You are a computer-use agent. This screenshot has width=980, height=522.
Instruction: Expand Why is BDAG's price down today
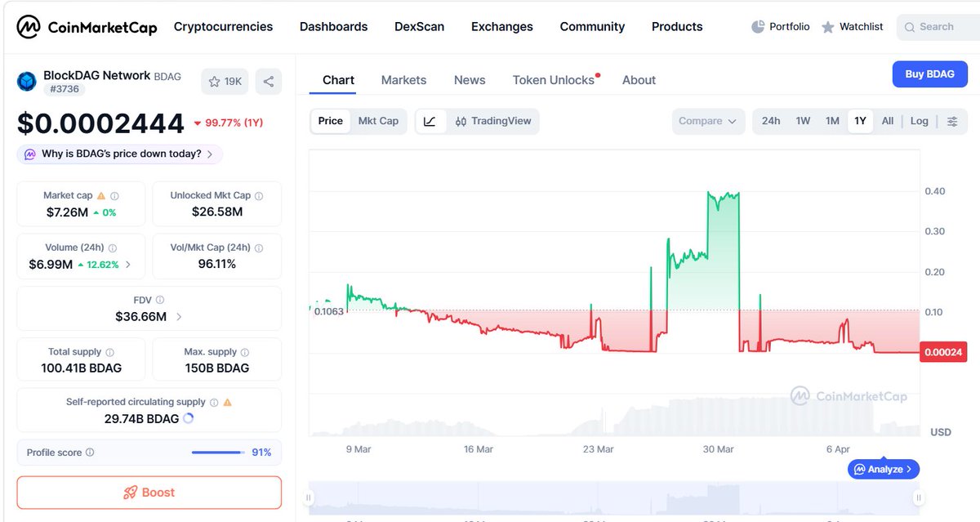pyautogui.click(x=120, y=154)
